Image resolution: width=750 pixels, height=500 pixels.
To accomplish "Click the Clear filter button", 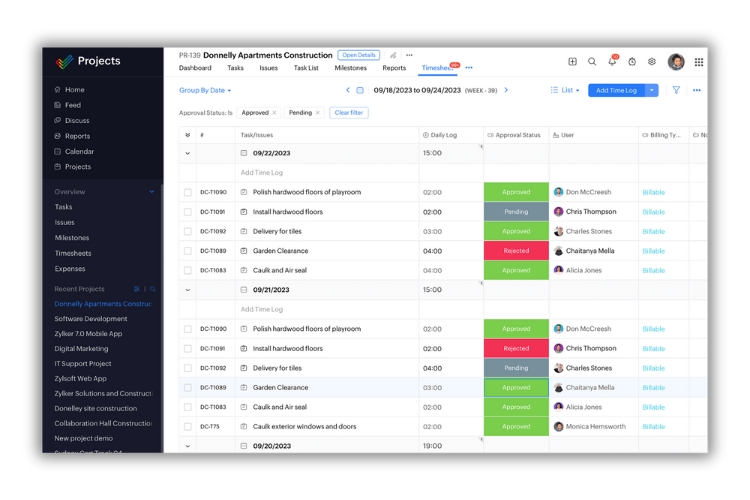I will tap(349, 113).
